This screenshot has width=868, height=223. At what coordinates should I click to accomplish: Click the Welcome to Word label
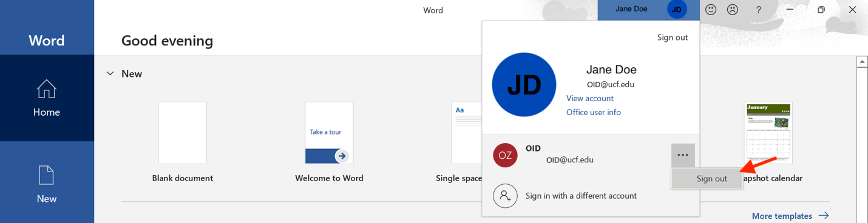[x=329, y=178]
